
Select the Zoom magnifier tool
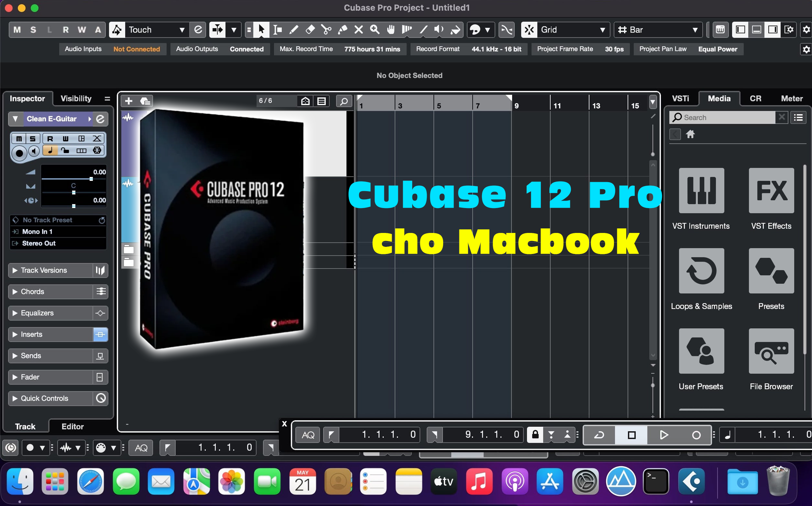pyautogui.click(x=375, y=30)
